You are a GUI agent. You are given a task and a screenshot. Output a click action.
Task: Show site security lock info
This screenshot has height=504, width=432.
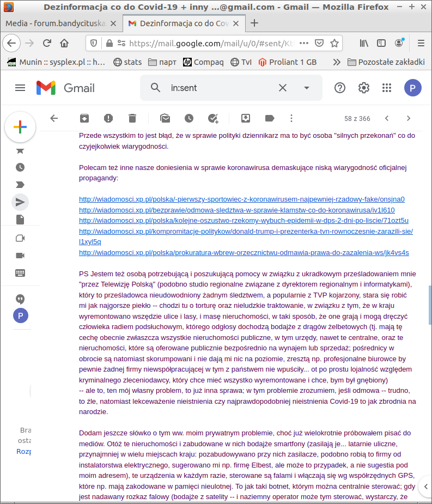pos(109,43)
